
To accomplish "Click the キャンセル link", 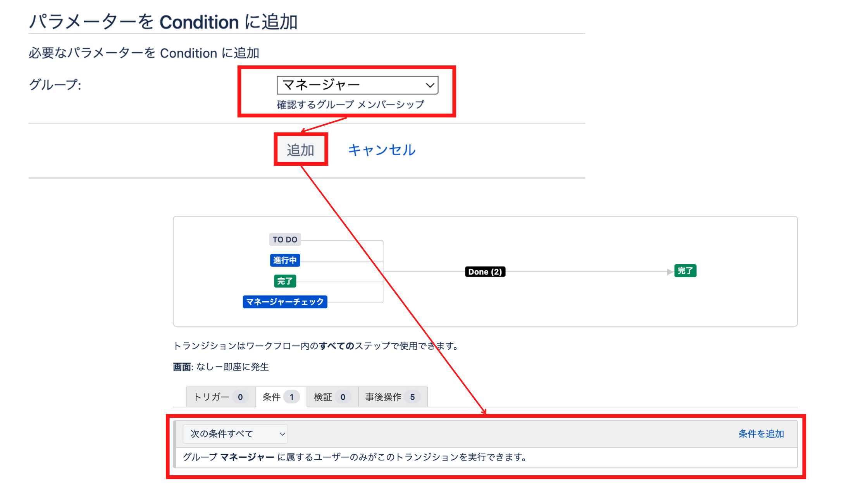I will [x=381, y=150].
